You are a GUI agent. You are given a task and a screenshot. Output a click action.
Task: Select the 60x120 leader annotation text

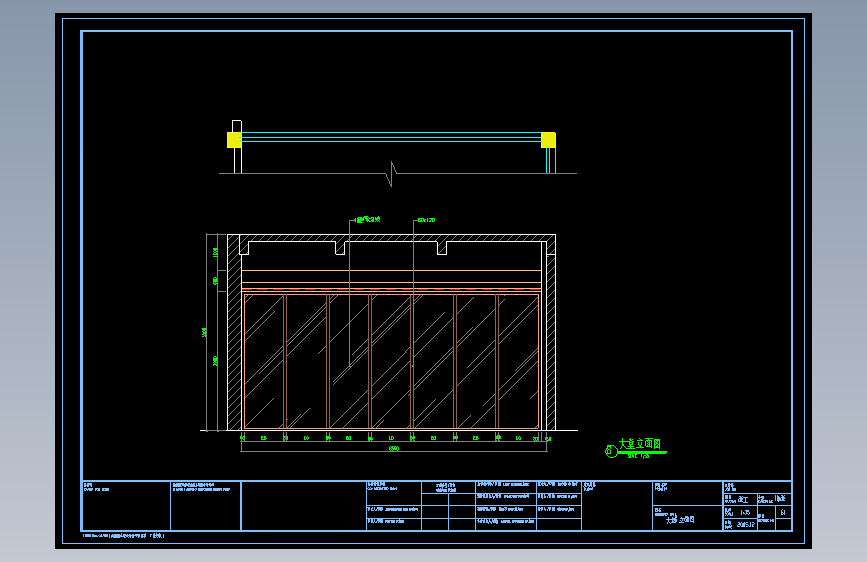point(426,220)
